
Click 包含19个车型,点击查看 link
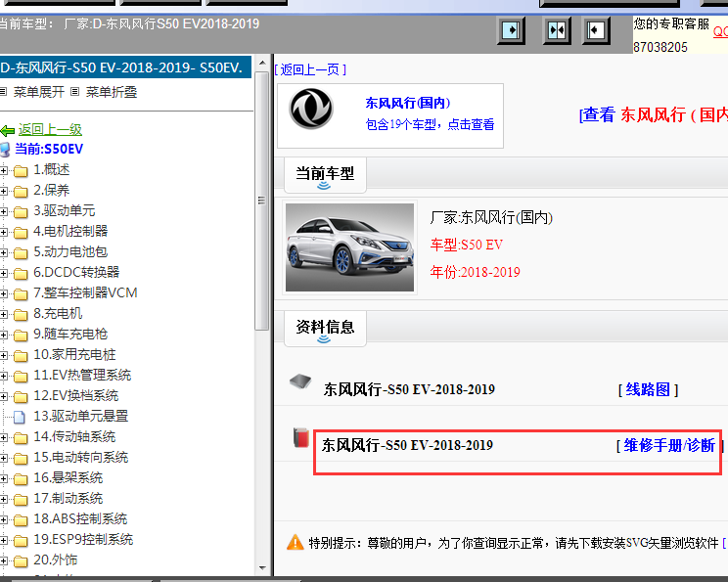tap(430, 124)
